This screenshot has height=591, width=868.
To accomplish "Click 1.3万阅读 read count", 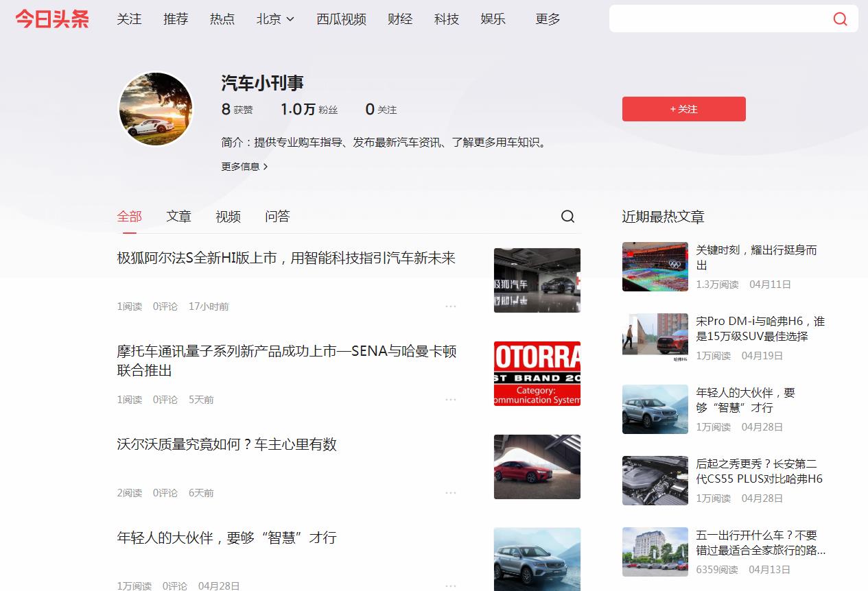I will pyautogui.click(x=717, y=285).
